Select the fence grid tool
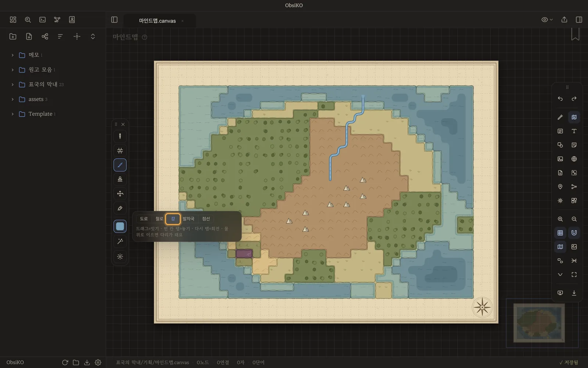Viewport: 588px width, 368px height. 120,151
